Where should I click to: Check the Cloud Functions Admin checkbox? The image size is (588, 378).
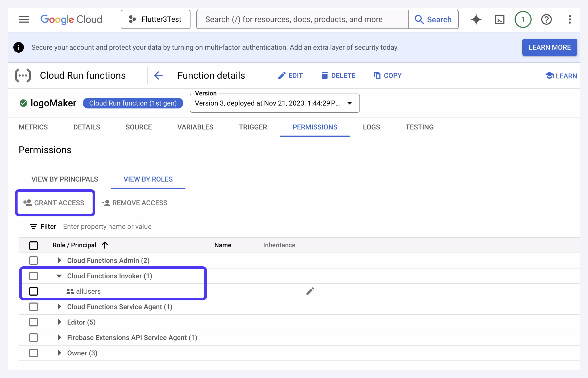(34, 261)
